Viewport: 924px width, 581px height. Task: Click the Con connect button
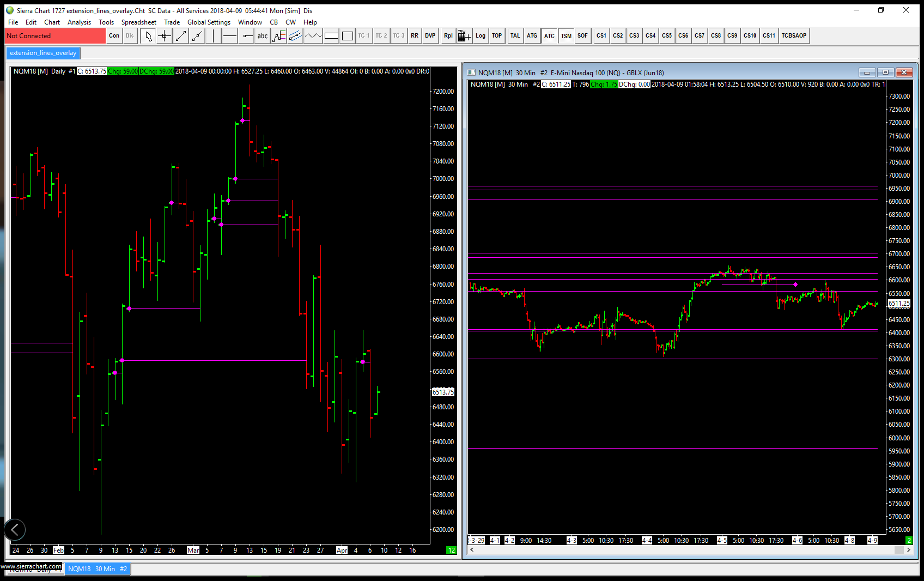(x=114, y=36)
